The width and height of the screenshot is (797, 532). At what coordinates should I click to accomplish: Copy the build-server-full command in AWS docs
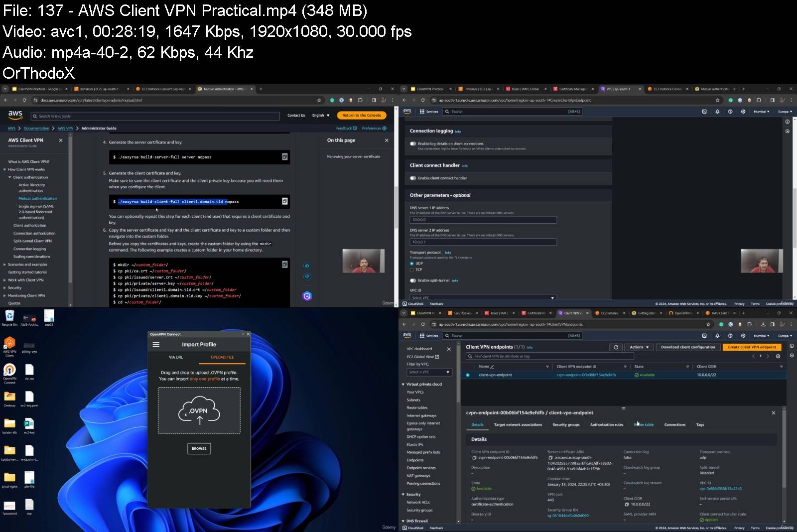(284, 157)
